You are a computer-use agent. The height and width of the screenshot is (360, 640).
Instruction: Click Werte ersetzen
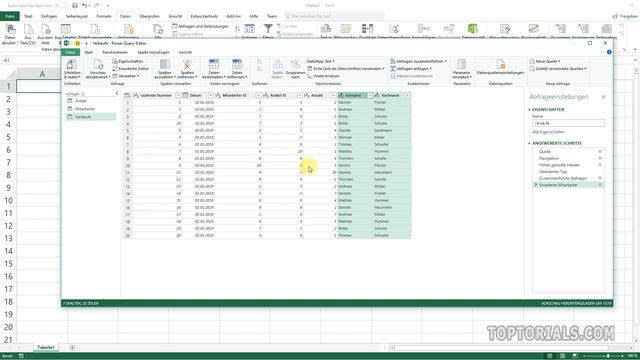(x=324, y=76)
